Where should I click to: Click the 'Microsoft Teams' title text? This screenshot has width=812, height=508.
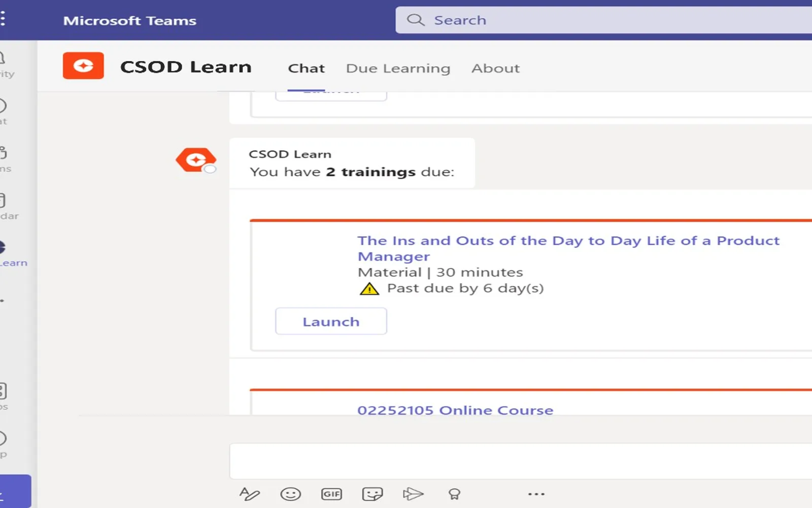[129, 21]
